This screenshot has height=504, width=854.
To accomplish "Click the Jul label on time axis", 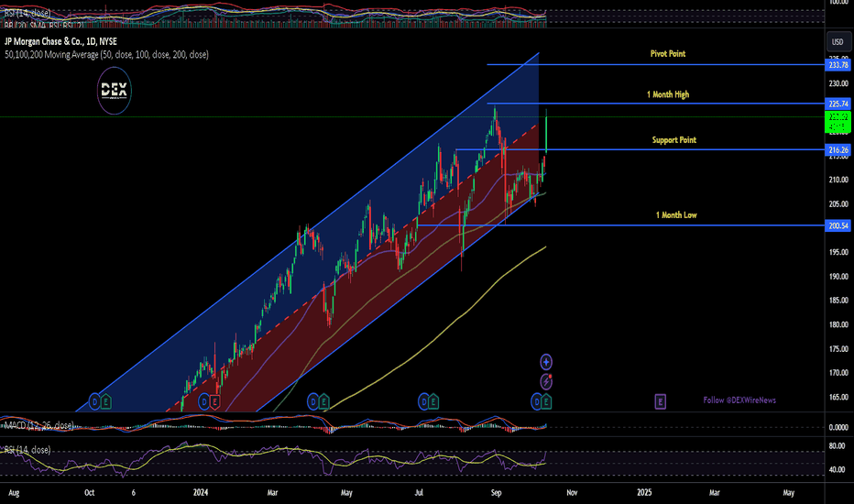I will pyautogui.click(x=419, y=493).
